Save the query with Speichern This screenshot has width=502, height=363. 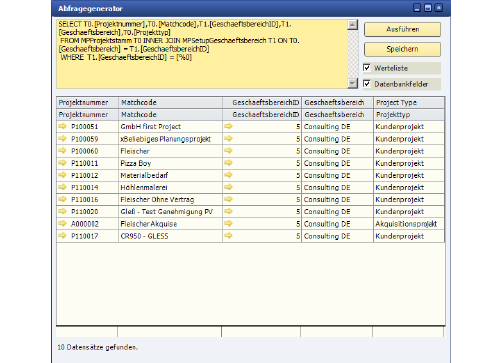(402, 49)
